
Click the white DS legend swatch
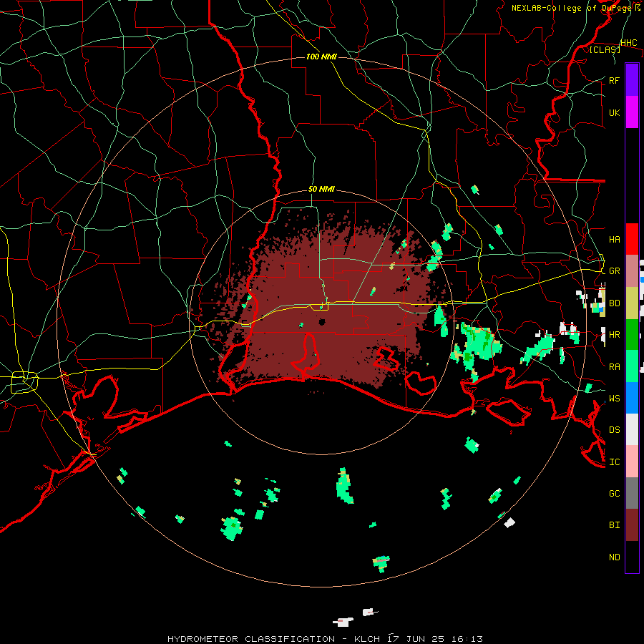coord(632,429)
